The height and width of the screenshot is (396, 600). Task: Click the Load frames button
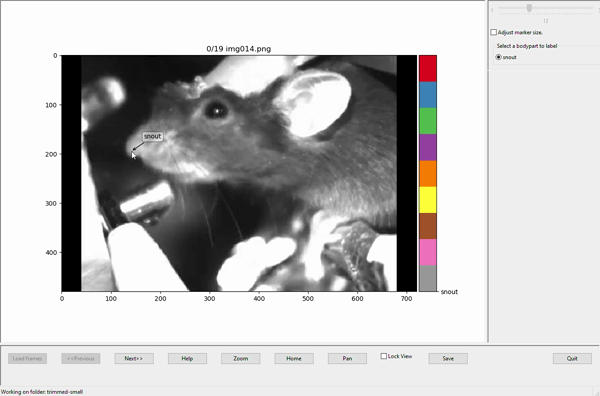point(28,359)
